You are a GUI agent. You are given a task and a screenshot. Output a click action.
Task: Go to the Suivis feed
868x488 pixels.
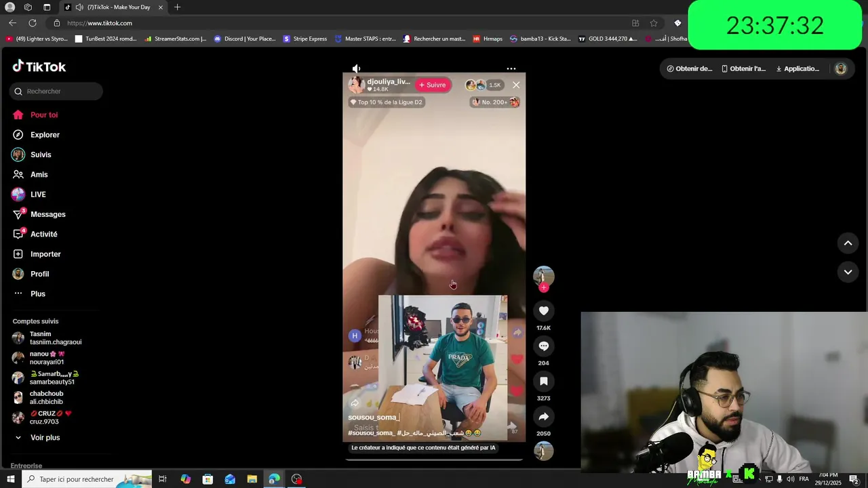(32, 155)
